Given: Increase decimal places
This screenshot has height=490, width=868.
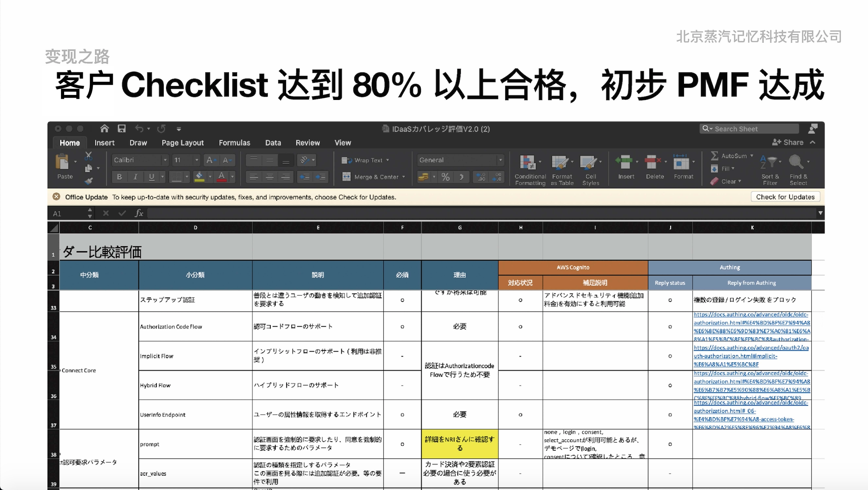Looking at the screenshot, I should coord(481,177).
